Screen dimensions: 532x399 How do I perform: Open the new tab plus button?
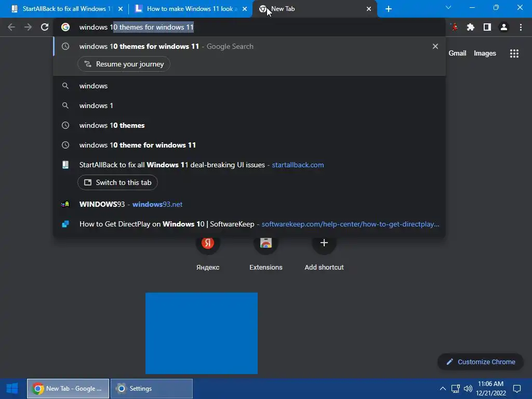[x=389, y=9]
